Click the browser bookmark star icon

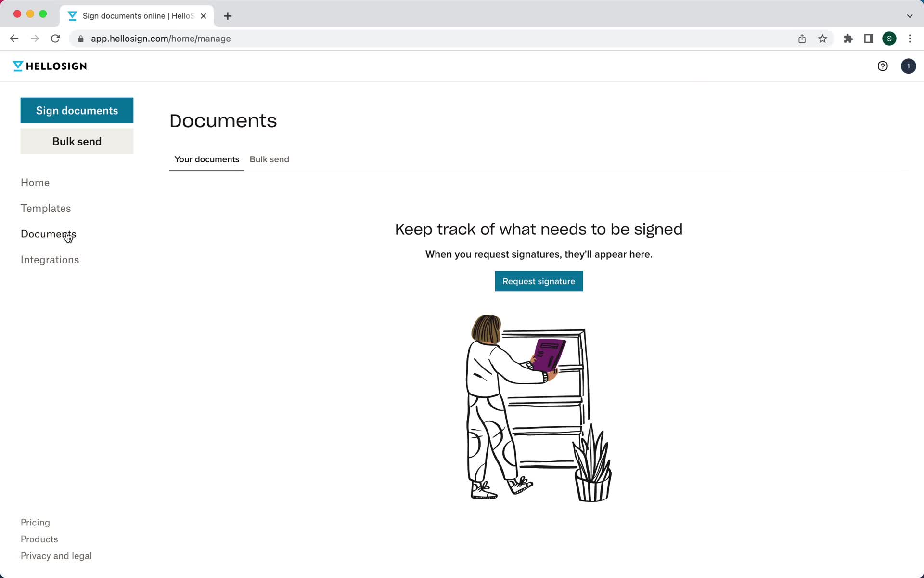(823, 38)
